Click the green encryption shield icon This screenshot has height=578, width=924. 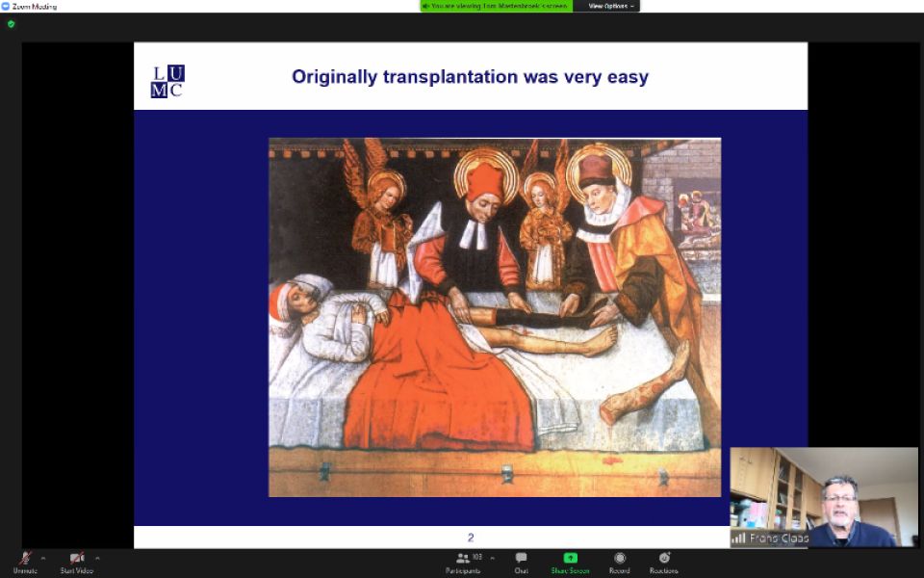11,24
